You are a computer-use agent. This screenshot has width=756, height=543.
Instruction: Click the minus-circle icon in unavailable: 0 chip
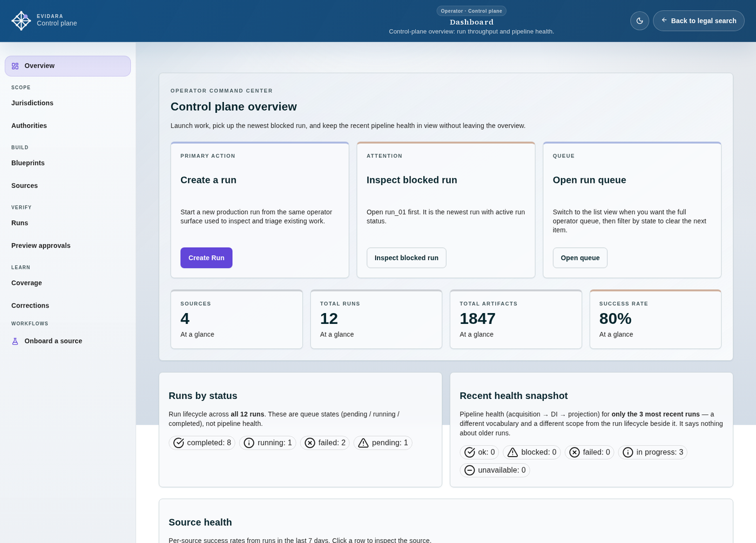click(470, 470)
